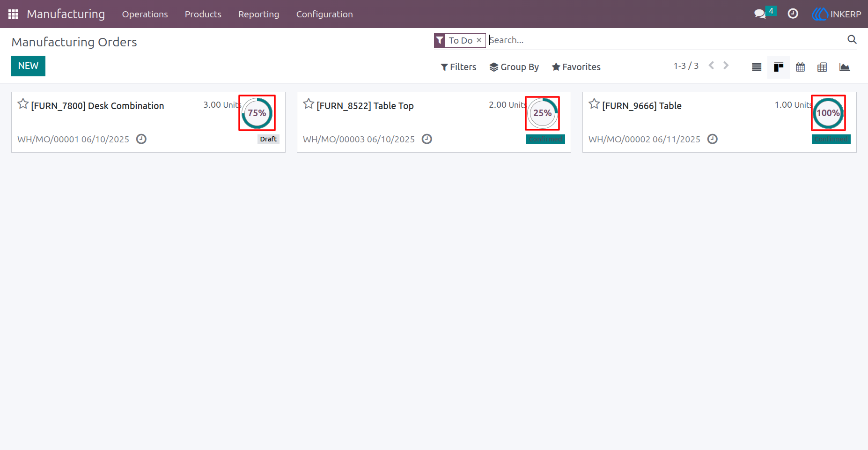Open the Configuration menu

click(324, 15)
